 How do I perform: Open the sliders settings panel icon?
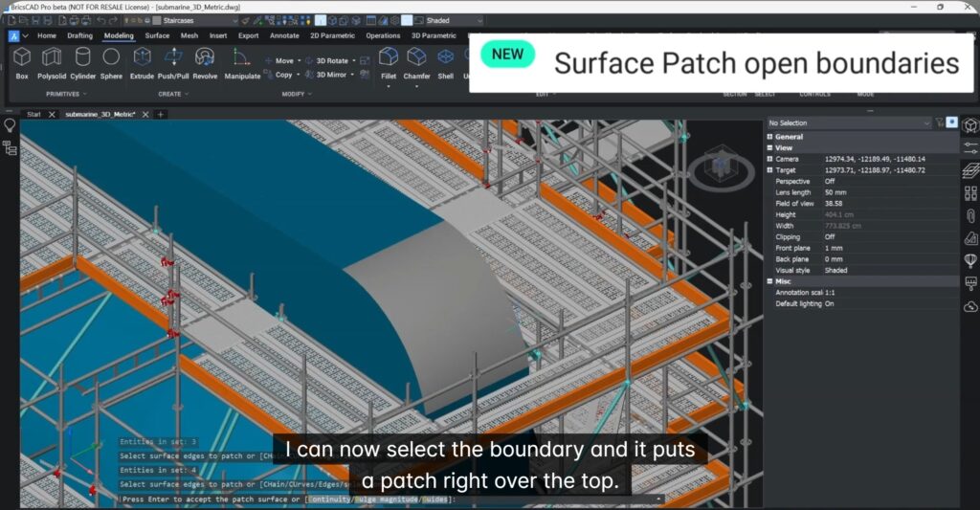tap(970, 148)
